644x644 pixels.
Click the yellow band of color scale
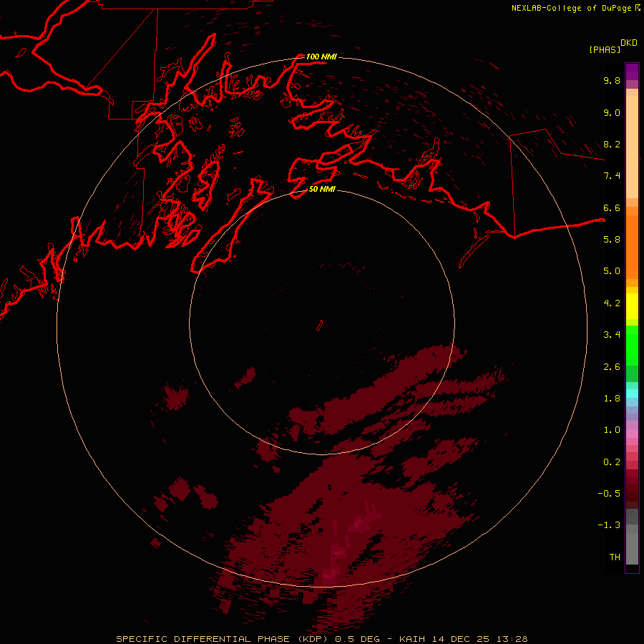(632, 306)
